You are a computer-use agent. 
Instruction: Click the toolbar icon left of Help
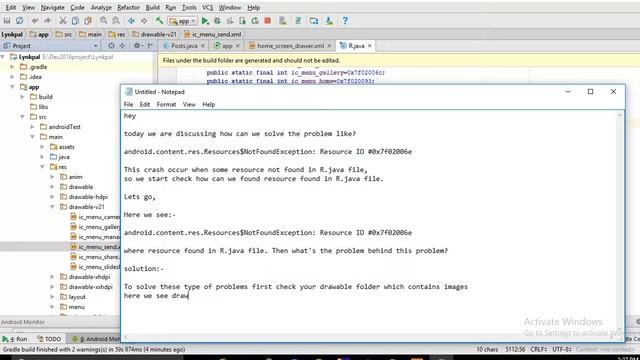point(329,21)
